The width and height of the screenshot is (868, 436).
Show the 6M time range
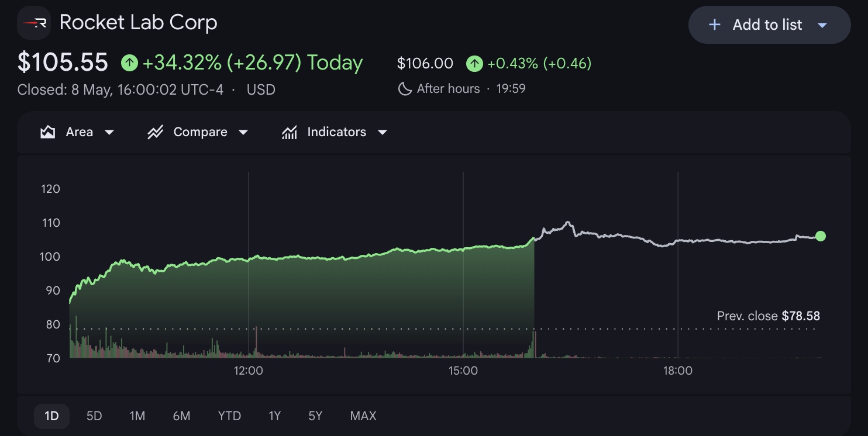click(x=181, y=416)
